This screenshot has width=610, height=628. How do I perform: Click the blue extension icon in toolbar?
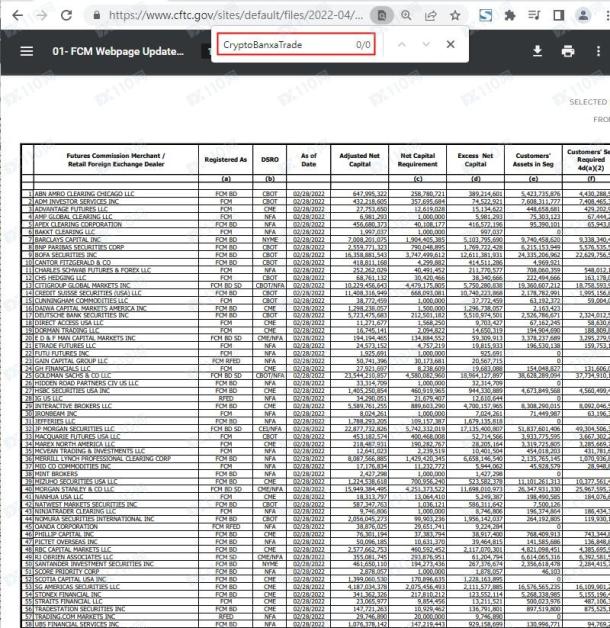485,16
